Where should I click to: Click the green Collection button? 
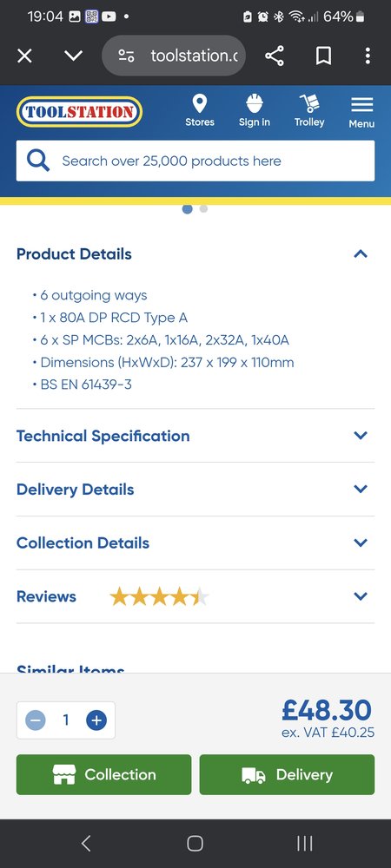(x=103, y=774)
